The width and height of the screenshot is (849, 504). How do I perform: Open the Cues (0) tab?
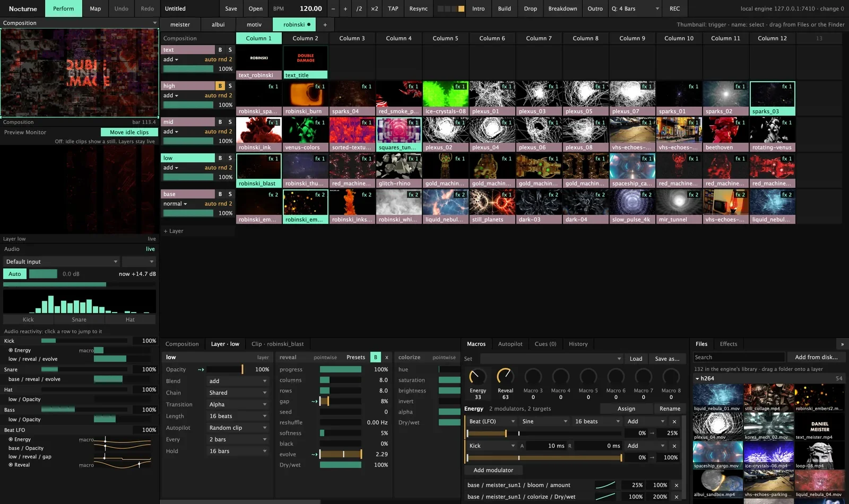(545, 344)
